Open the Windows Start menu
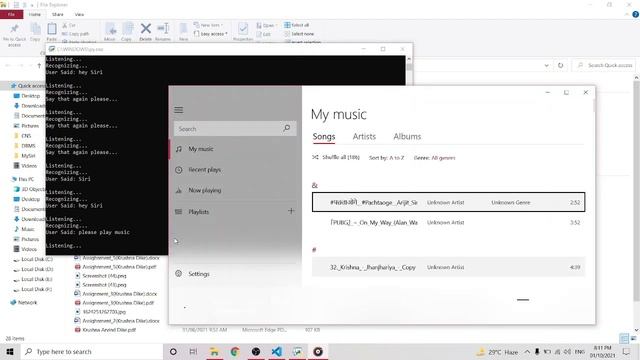 10,351
